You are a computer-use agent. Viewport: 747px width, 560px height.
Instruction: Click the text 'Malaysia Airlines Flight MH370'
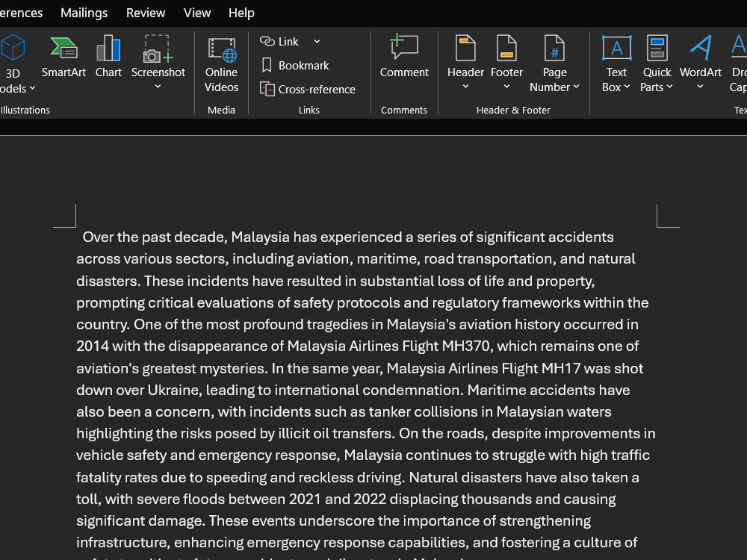point(388,346)
